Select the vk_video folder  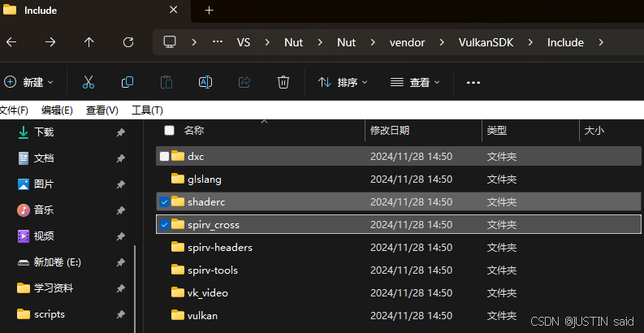coord(399,292)
